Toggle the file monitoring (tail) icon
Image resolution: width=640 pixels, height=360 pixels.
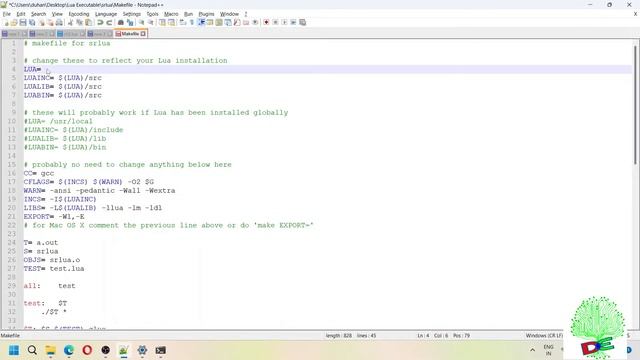coord(255,22)
